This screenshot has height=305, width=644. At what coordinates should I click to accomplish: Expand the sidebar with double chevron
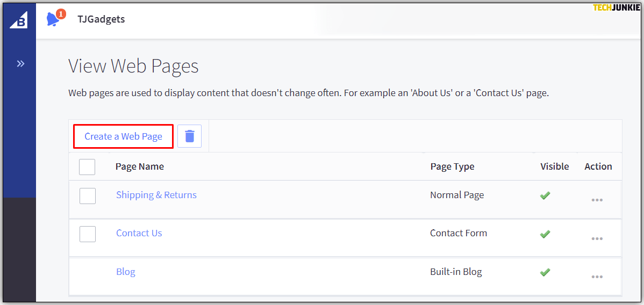[x=20, y=64]
